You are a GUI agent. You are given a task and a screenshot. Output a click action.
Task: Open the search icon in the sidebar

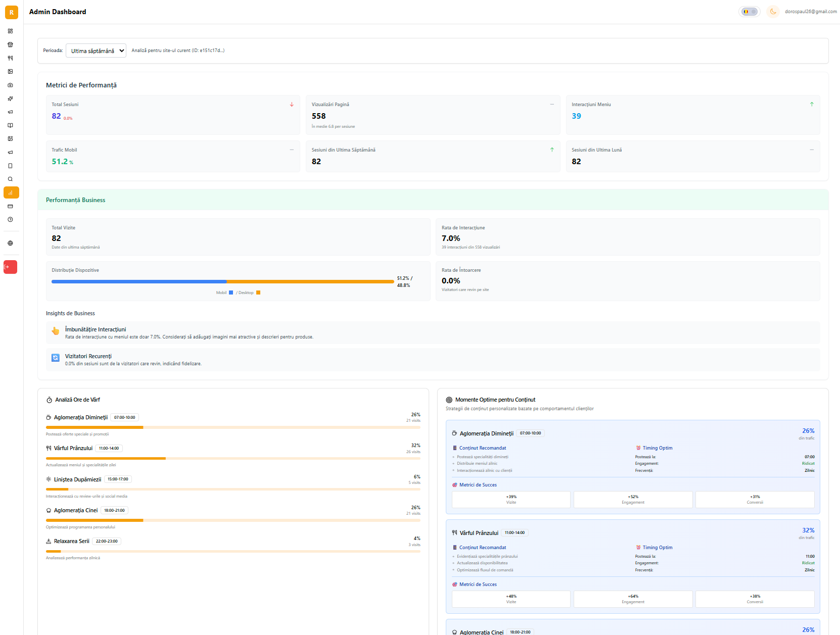(10, 179)
